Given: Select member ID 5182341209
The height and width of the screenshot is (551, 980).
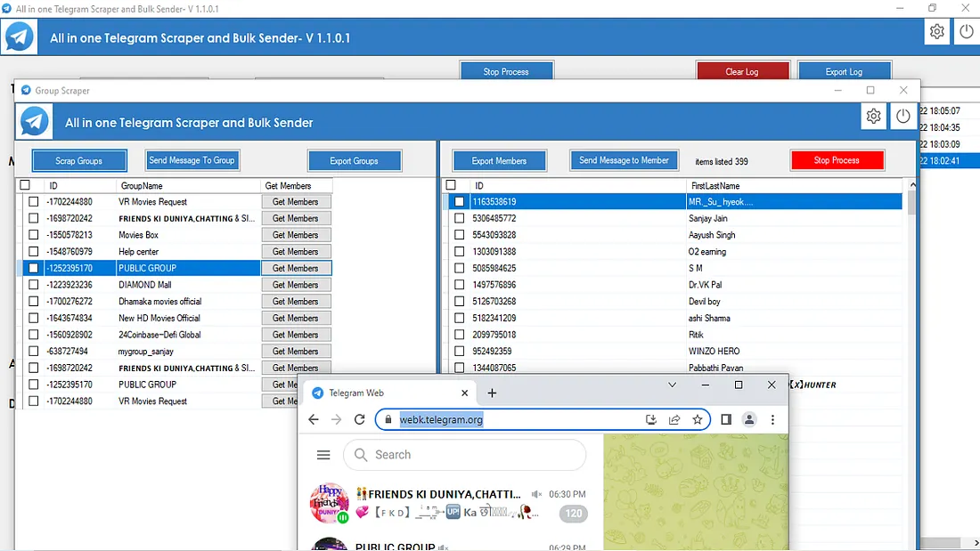Looking at the screenshot, I should pos(494,318).
